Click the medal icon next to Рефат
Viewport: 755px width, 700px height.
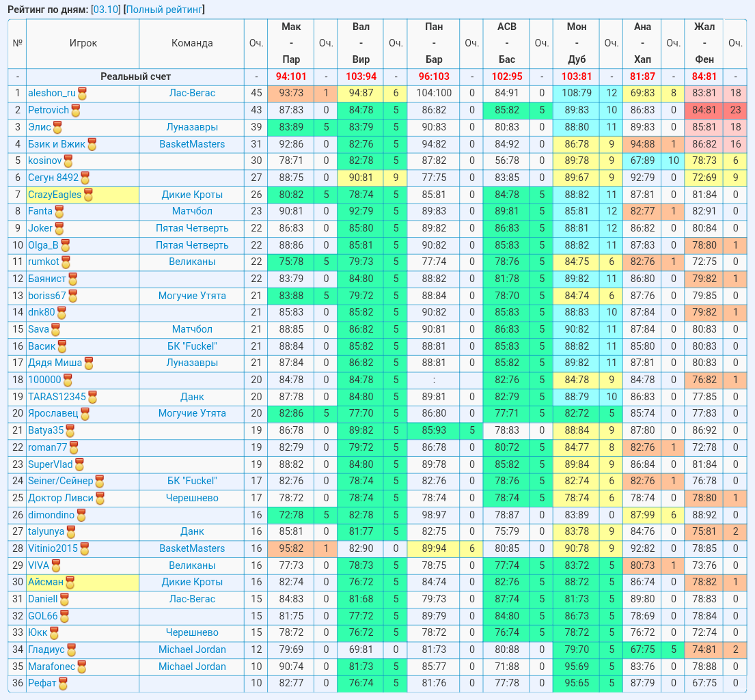tap(63, 684)
